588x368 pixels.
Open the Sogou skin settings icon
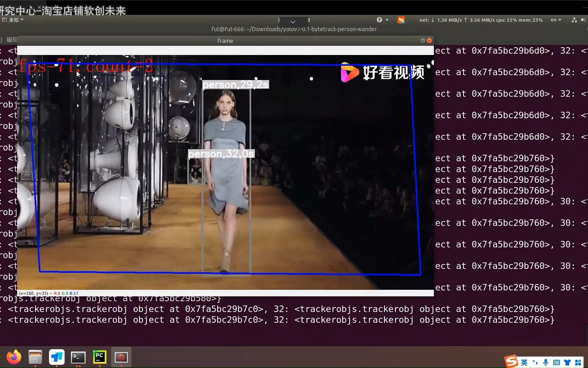pos(568,362)
